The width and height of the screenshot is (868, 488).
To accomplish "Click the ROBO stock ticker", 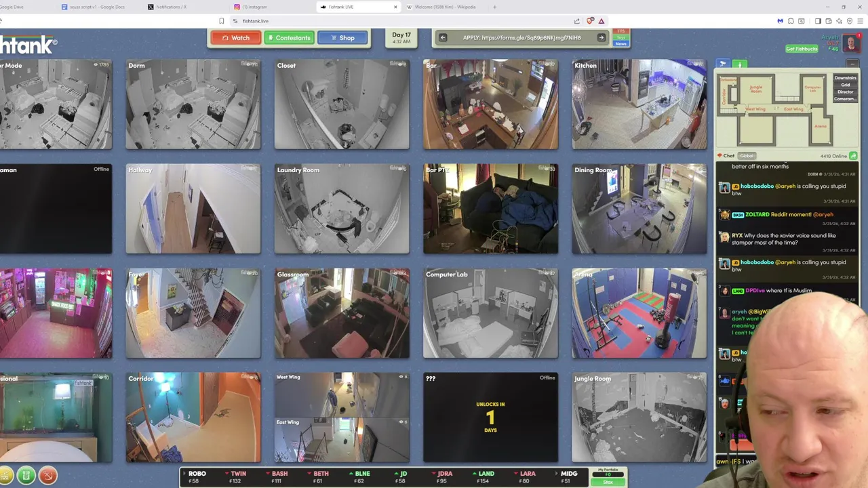I will (x=197, y=477).
